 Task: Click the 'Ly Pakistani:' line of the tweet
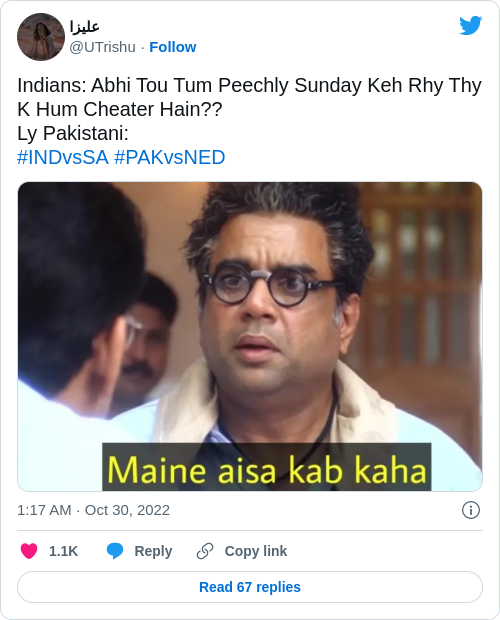73,133
